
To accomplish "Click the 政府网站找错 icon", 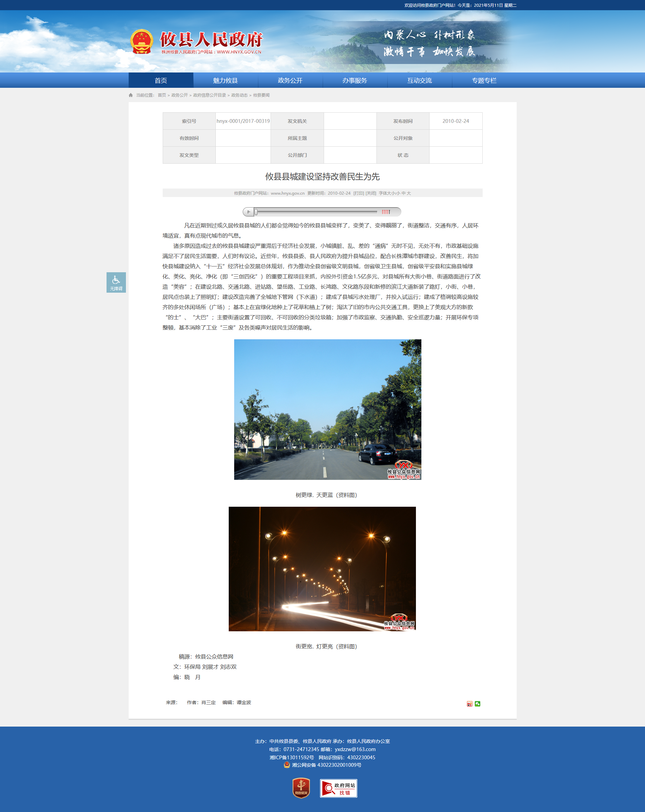I will point(338,788).
